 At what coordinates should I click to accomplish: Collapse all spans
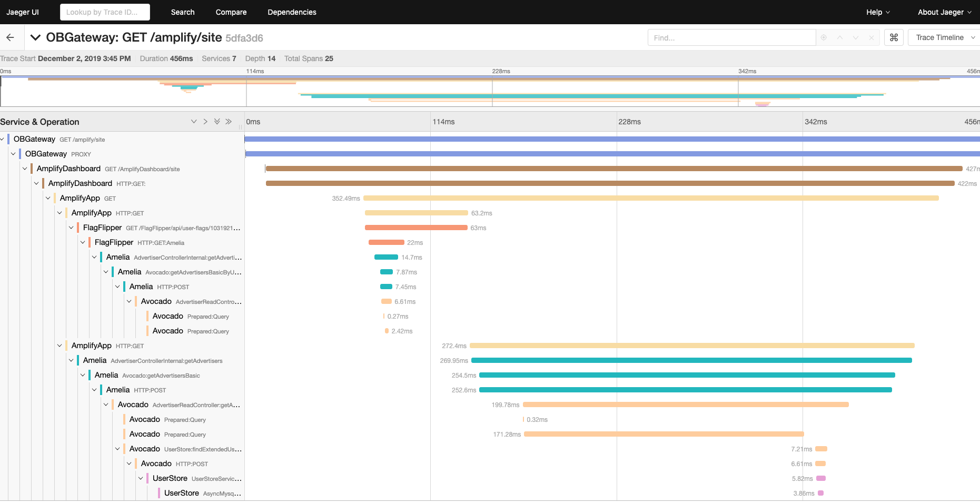coord(217,122)
